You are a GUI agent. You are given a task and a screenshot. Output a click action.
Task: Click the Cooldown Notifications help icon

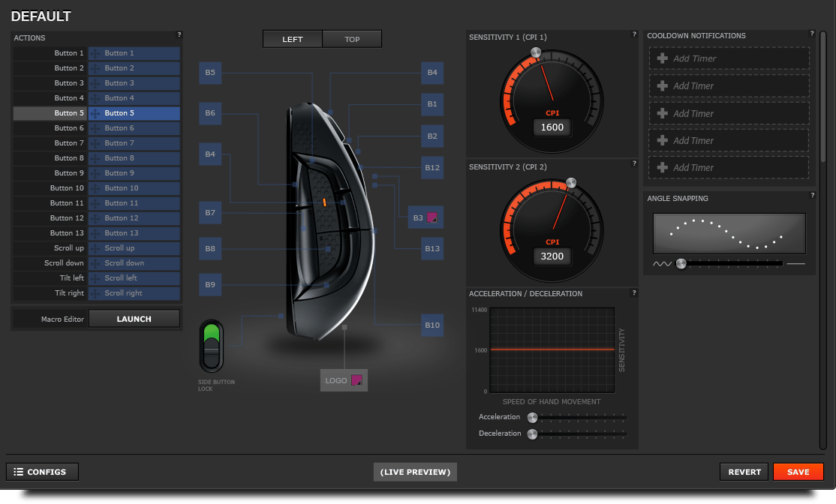pos(812,34)
